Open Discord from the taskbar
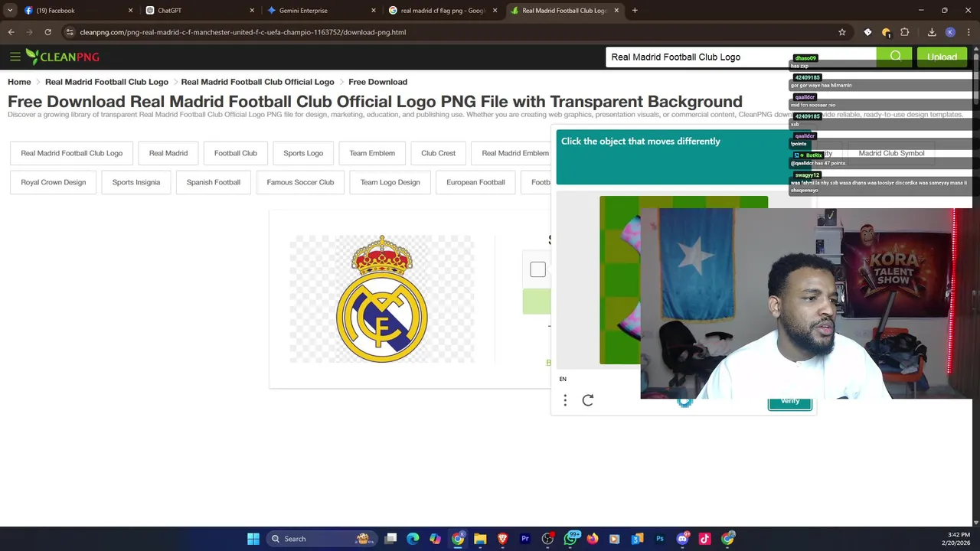This screenshot has height=551, width=980. tap(682, 539)
